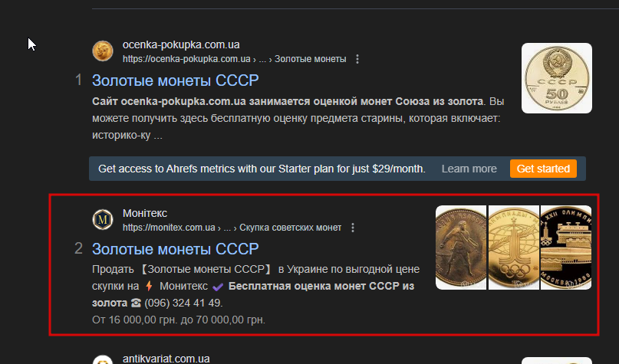Click the Монітекс site name text

pos(145,213)
